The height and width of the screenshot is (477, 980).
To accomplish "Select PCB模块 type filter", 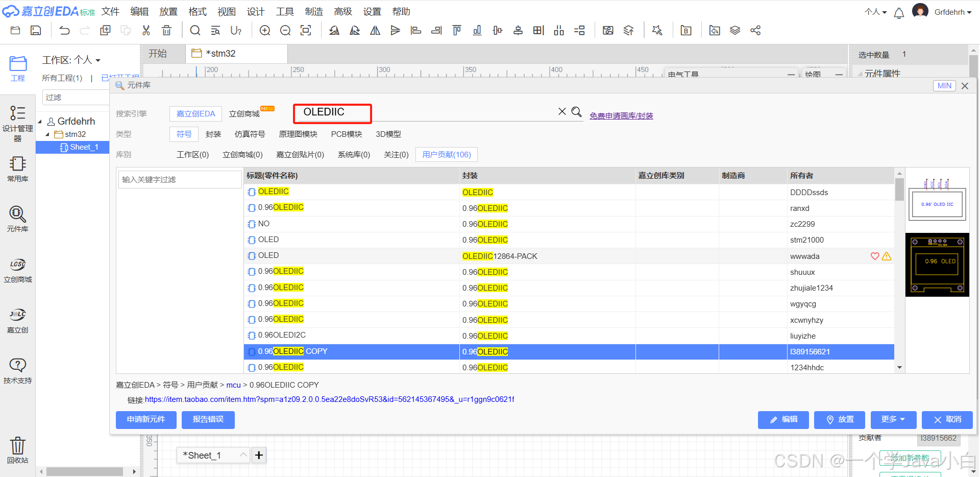I will click(x=347, y=134).
